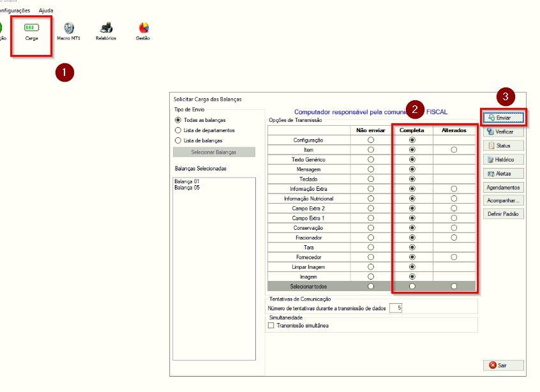Set Informação Nutricional to Alterados
This screenshot has height=392, width=540.
point(454,199)
